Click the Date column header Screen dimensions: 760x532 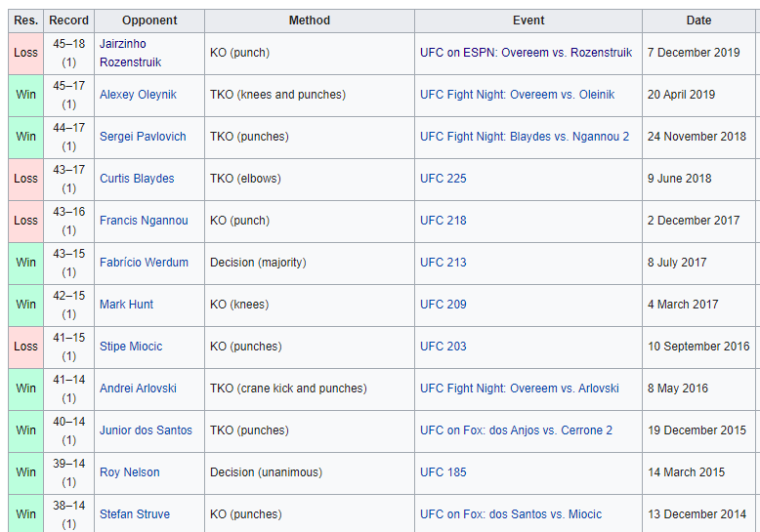[698, 20]
